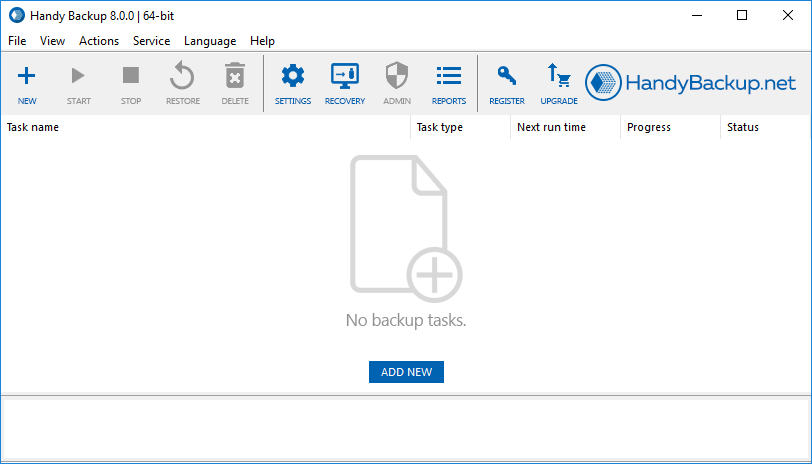Click the Upgrade cart icon
Image resolution: width=812 pixels, height=464 pixels.
558,76
